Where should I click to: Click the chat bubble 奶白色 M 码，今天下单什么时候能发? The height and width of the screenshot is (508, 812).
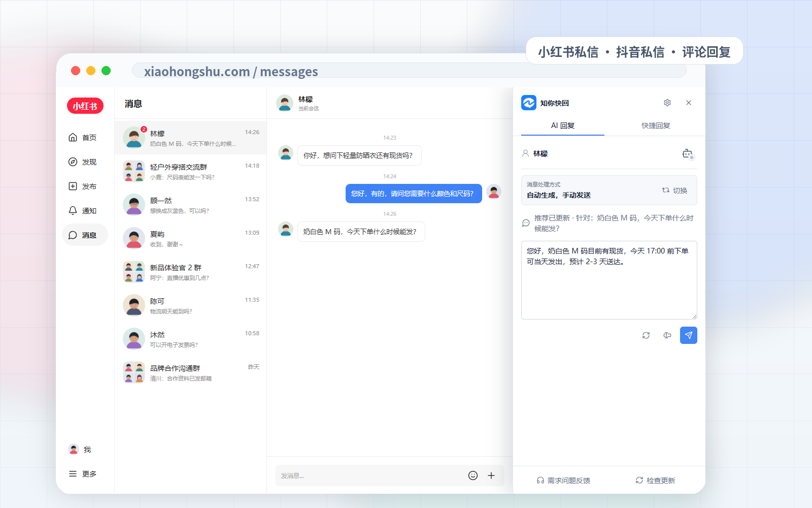361,232
